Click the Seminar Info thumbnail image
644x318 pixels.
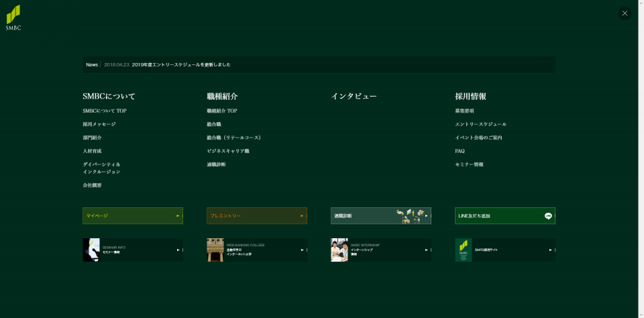pyautogui.click(x=91, y=250)
